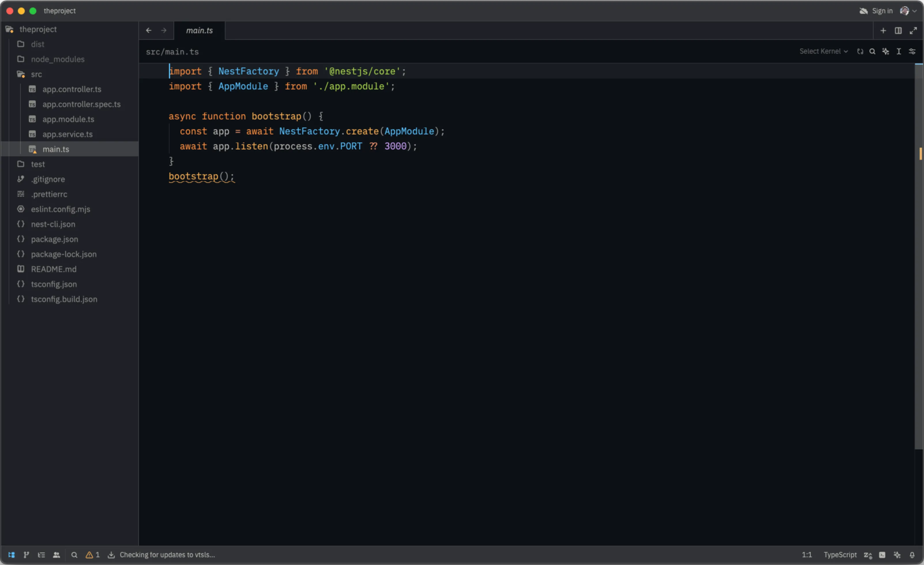Toggle the project panel icon in the status bar

11,555
